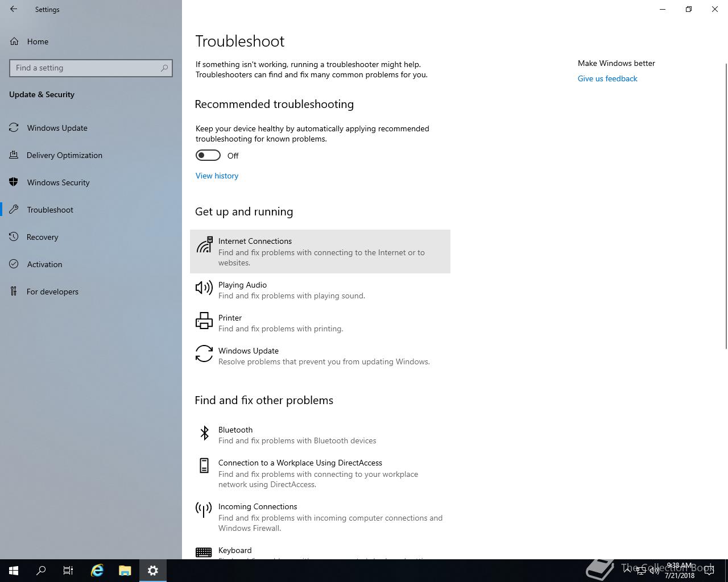Click the DirectAccess device icon
The image size is (728, 582).
(204, 465)
